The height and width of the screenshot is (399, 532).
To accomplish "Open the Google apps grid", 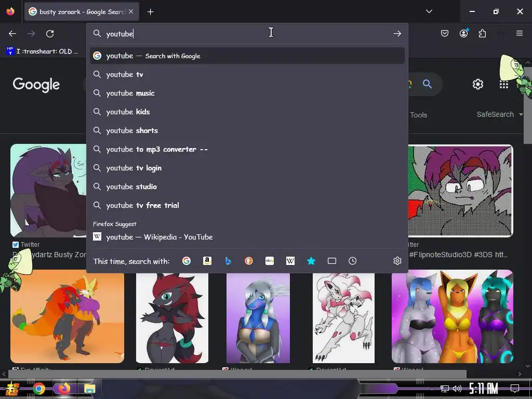I will (x=504, y=85).
